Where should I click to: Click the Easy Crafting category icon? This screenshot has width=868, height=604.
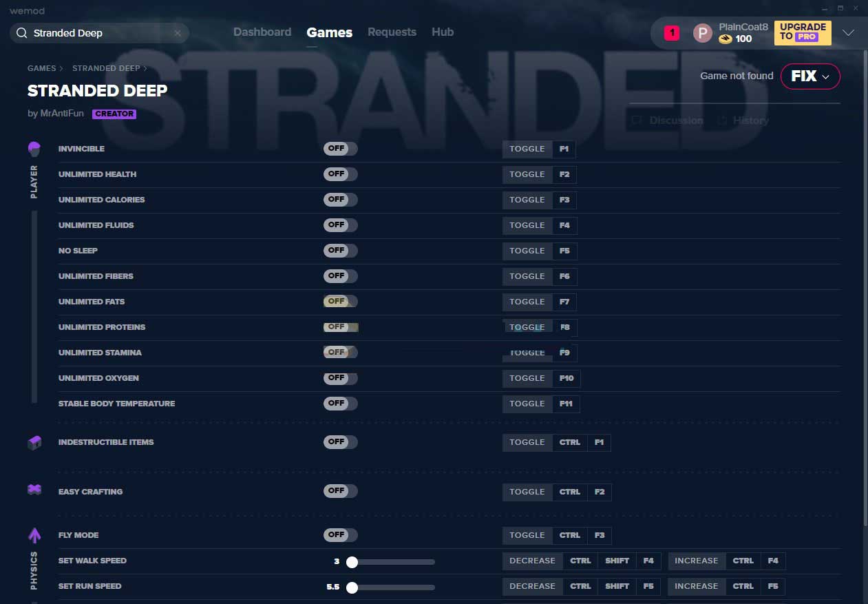pyautogui.click(x=34, y=490)
